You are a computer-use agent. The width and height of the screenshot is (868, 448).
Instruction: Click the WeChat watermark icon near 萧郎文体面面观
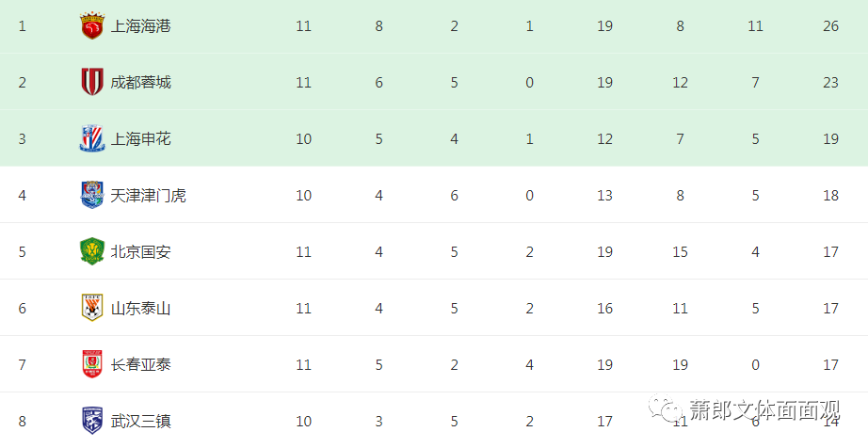click(x=666, y=408)
